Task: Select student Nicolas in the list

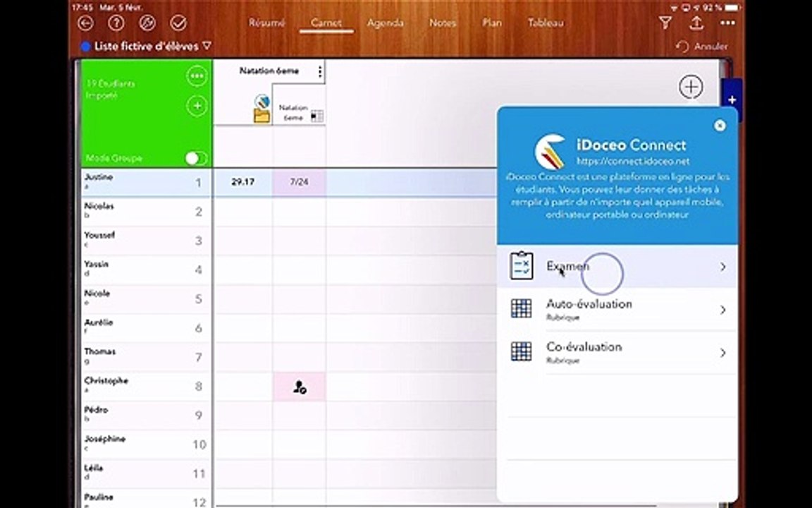Action: (x=146, y=212)
